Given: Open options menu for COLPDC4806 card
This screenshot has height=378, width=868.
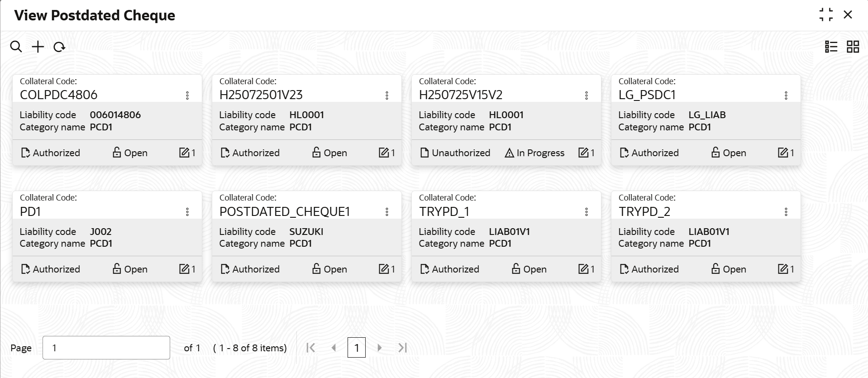Looking at the screenshot, I should coord(187,96).
